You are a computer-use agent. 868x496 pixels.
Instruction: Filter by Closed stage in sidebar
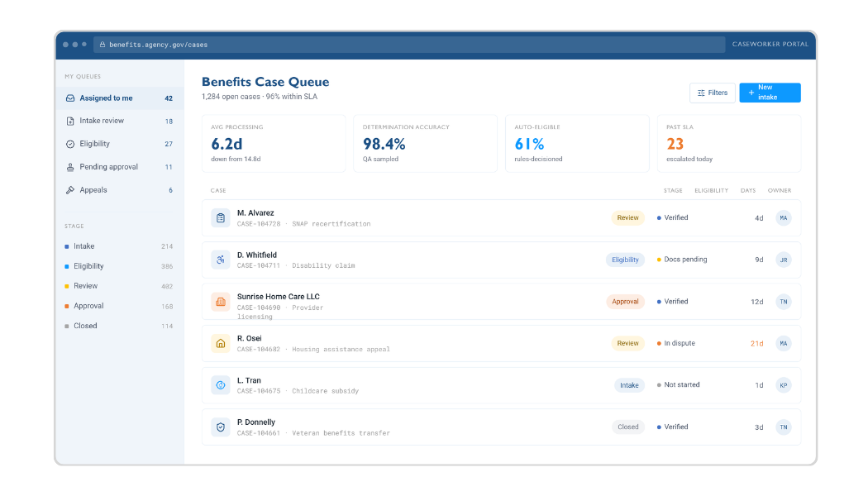coord(120,326)
